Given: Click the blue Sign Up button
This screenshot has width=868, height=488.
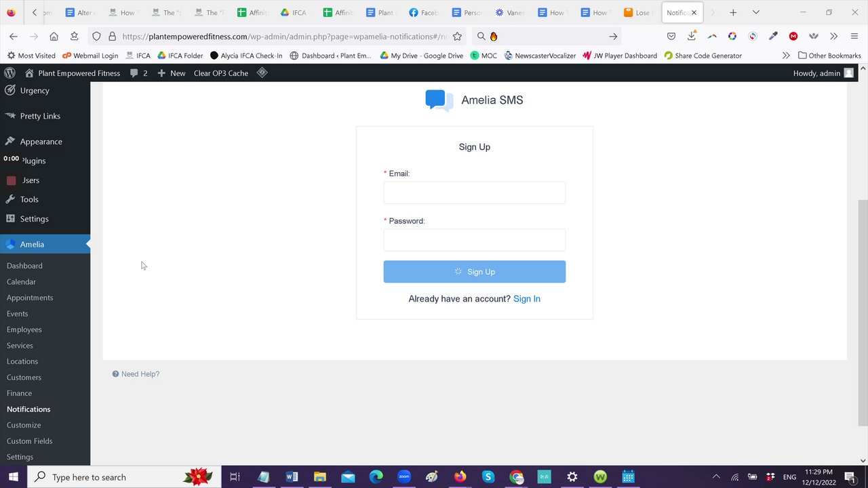Looking at the screenshot, I should 474,272.
